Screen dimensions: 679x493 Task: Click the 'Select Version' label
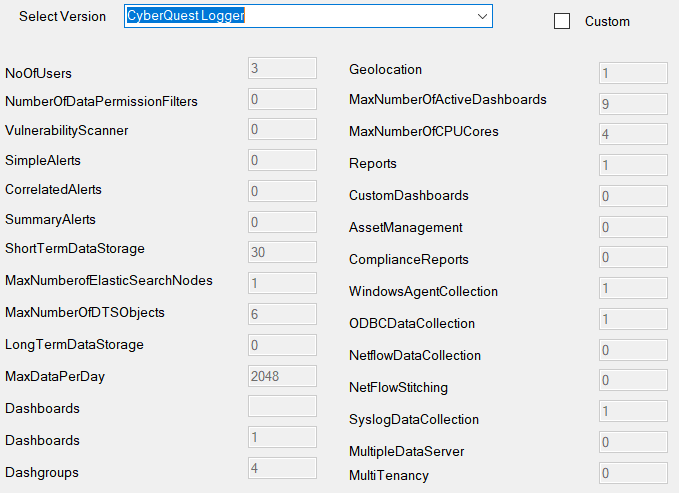(62, 16)
